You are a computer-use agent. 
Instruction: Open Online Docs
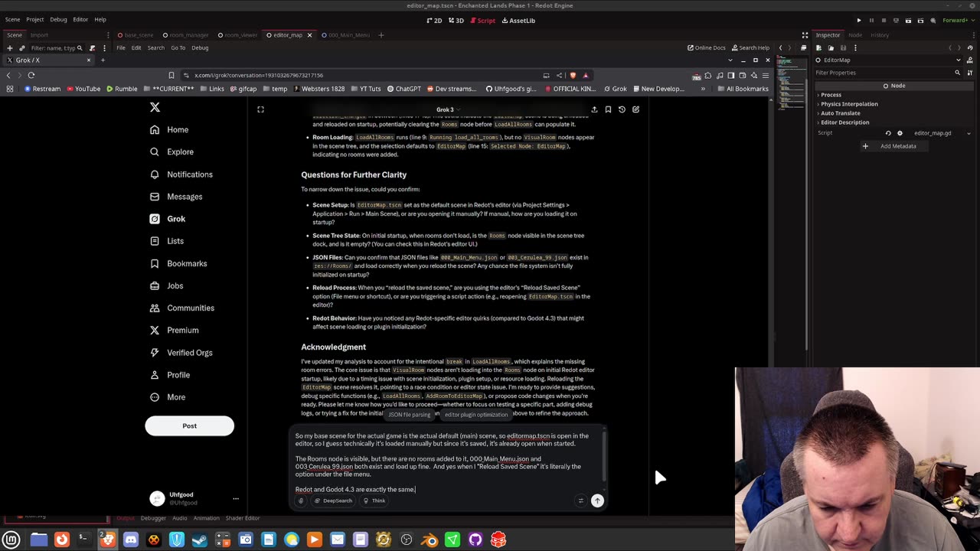pyautogui.click(x=706, y=47)
